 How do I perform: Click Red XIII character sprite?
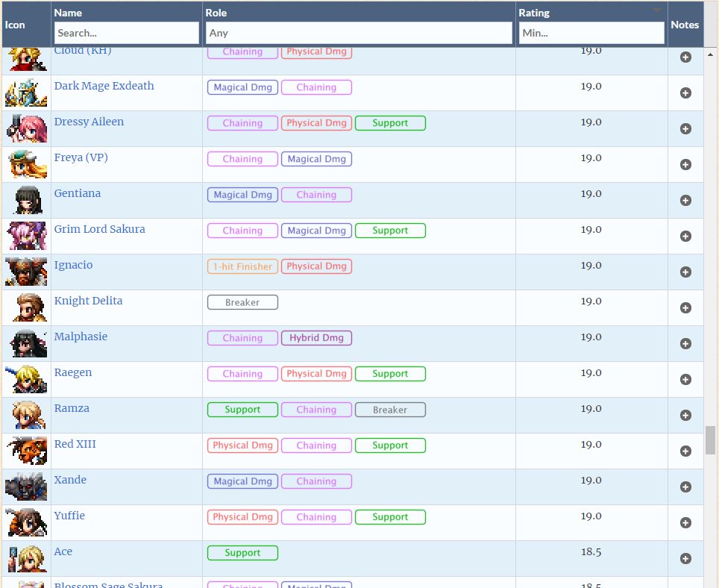click(26, 451)
